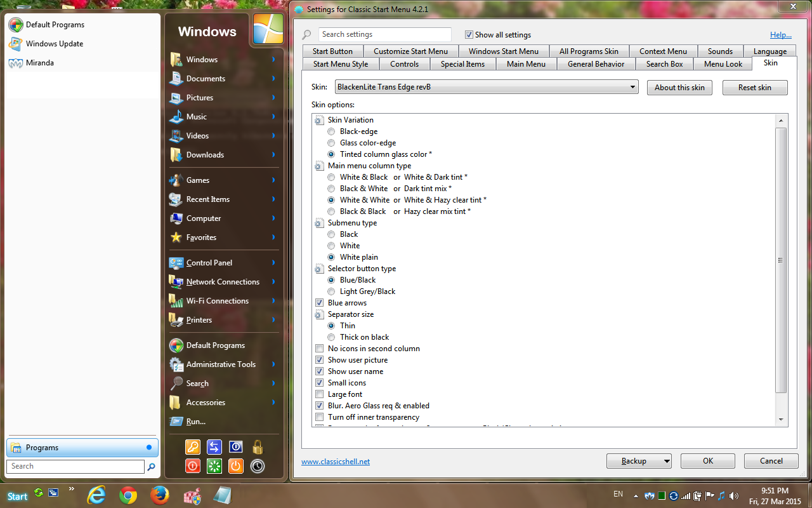Click the volume speaker tray icon
Screen dimensions: 812x508
tap(734, 496)
